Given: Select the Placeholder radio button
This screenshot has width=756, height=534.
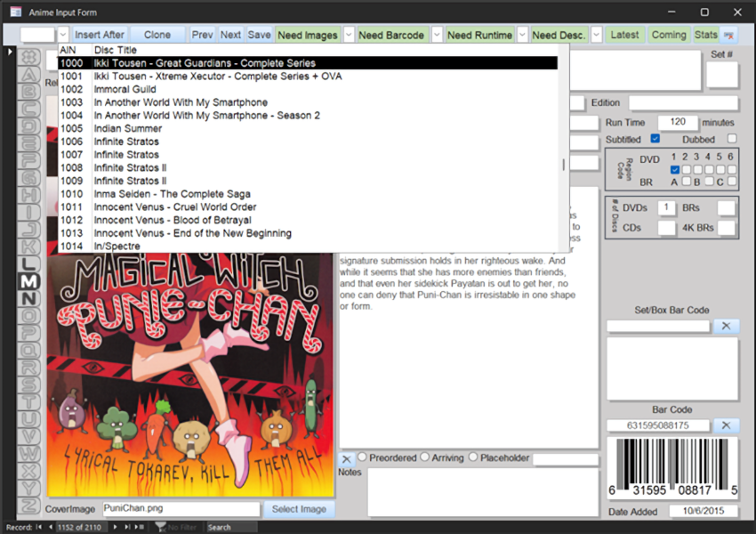Looking at the screenshot, I should (473, 457).
